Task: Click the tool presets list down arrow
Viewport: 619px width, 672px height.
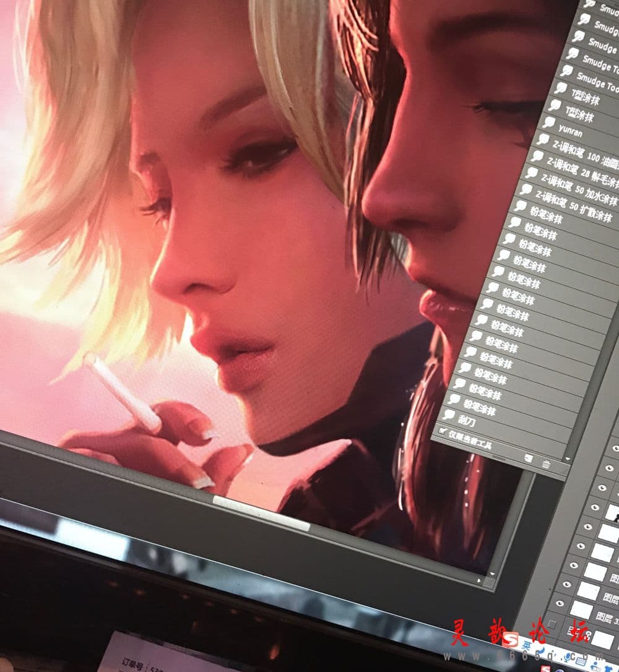Action: pos(568,459)
